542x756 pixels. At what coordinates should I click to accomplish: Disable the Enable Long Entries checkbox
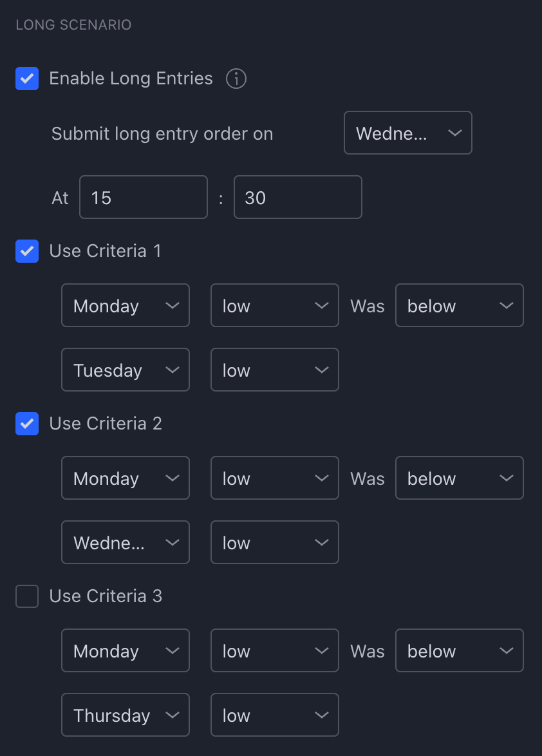pos(27,78)
